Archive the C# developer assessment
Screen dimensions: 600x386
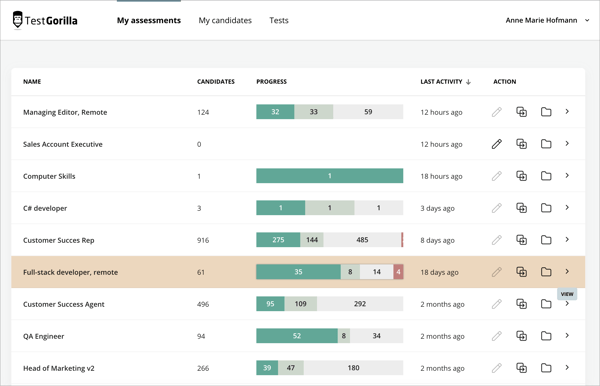pyautogui.click(x=546, y=208)
